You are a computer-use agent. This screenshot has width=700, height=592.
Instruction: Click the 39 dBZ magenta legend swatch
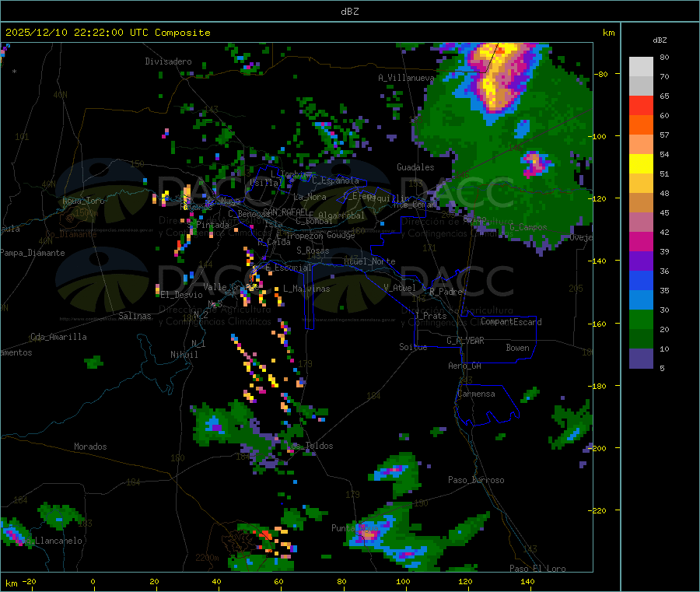(x=641, y=241)
